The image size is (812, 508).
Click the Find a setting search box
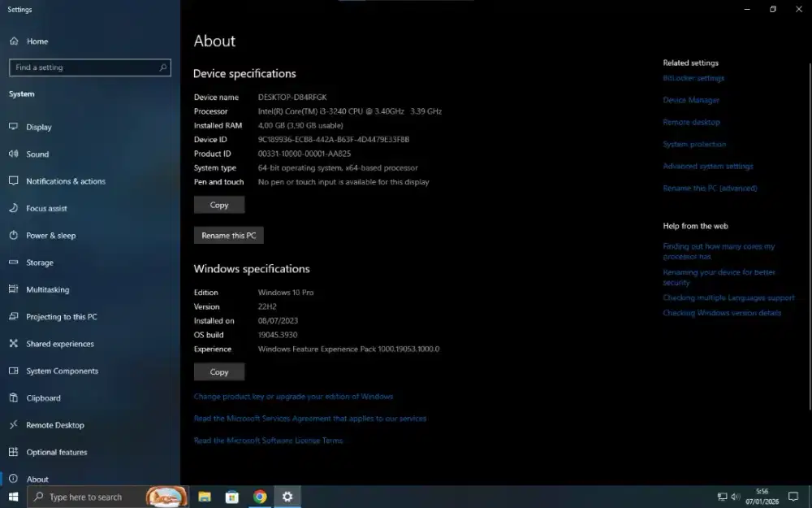(x=89, y=67)
